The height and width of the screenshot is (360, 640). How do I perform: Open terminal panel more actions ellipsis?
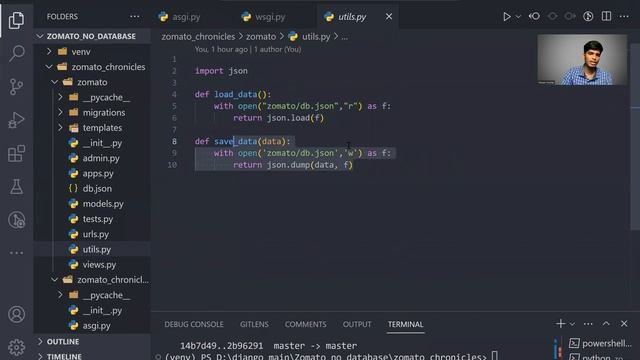click(588, 324)
